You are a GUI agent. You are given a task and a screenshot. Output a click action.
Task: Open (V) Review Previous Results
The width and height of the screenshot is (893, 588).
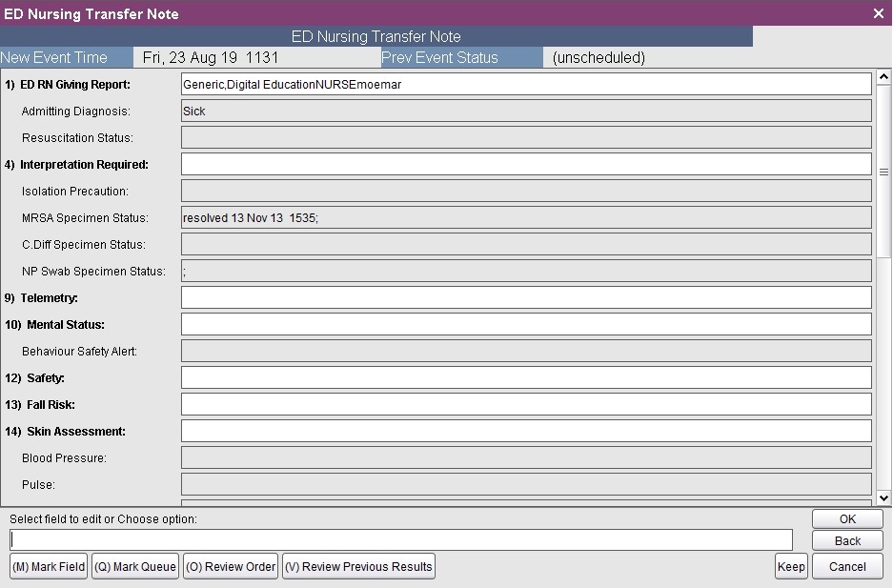point(358,565)
